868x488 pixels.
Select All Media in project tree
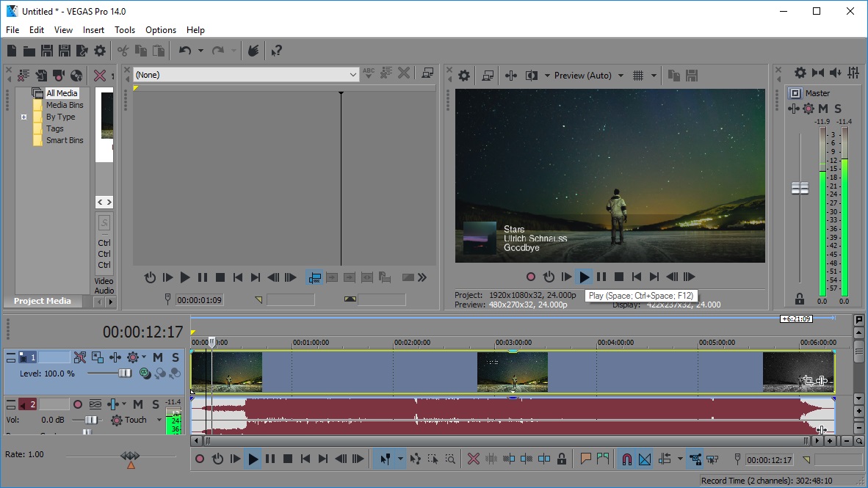tap(62, 93)
